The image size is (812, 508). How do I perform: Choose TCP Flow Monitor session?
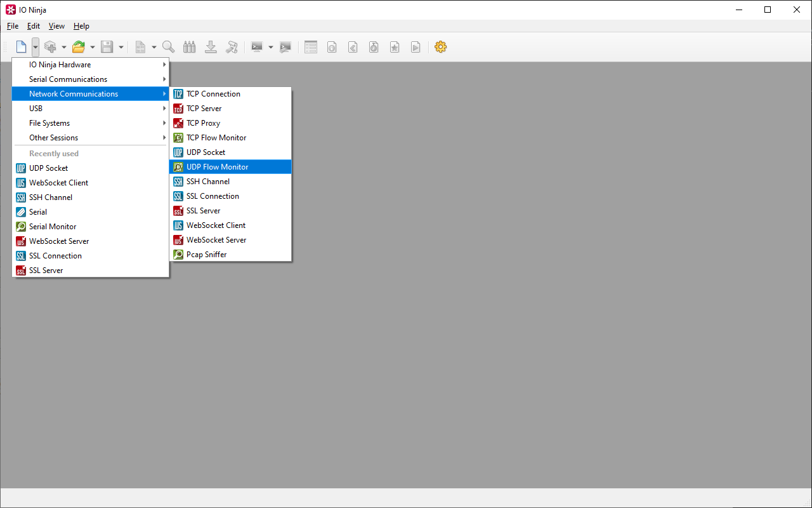click(x=230, y=138)
